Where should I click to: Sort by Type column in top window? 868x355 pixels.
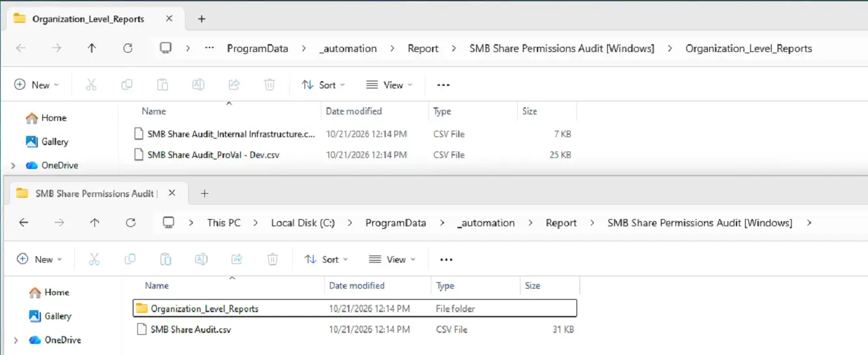pos(442,111)
